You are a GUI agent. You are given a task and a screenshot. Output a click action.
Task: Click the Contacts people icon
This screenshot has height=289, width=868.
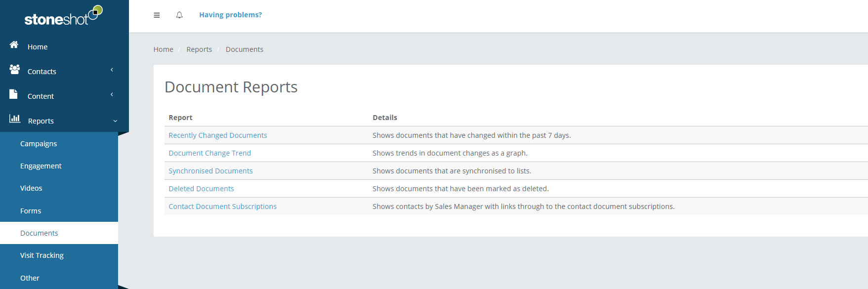[x=15, y=70]
